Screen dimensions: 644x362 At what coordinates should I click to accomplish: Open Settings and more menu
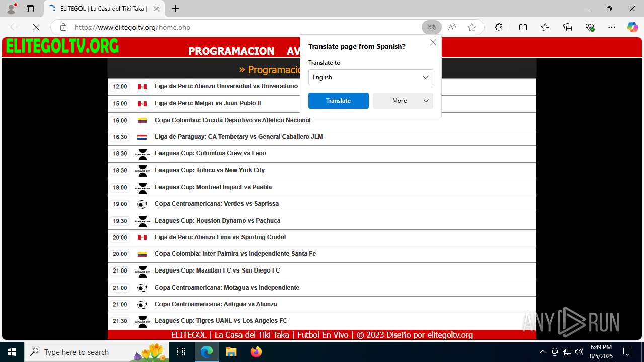612,27
